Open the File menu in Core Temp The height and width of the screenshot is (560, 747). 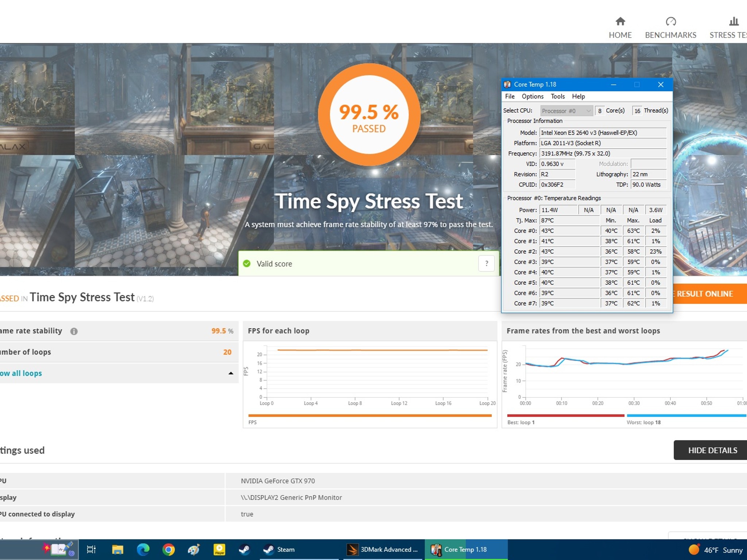[510, 96]
